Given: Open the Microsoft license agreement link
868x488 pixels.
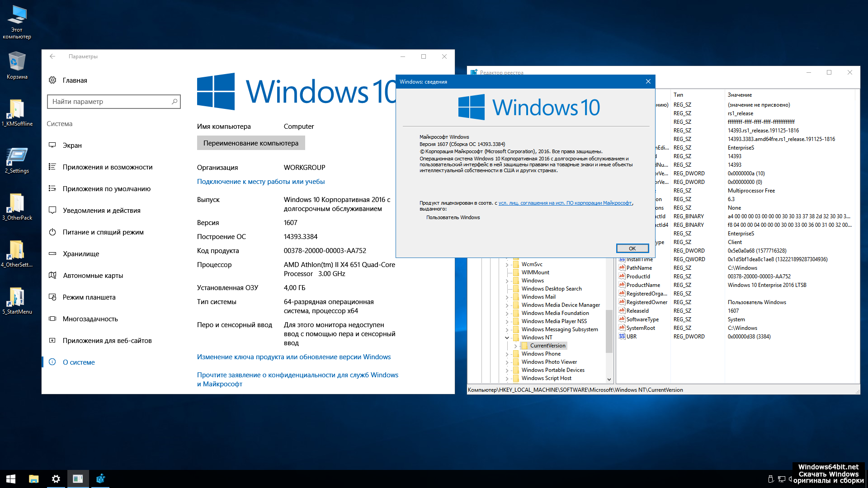Looking at the screenshot, I should click(565, 203).
